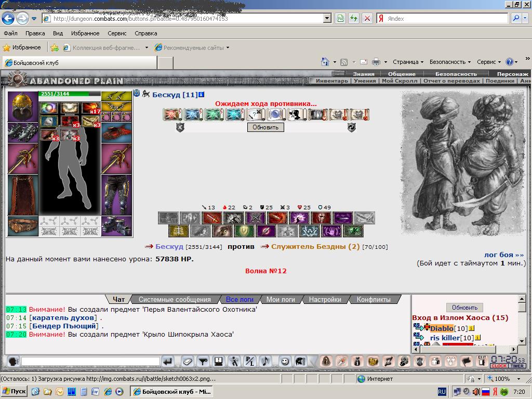Image resolution: width=532 pixels, height=399 pixels.
Task: Switch to Системные сообщения tab
Action: pos(175,299)
